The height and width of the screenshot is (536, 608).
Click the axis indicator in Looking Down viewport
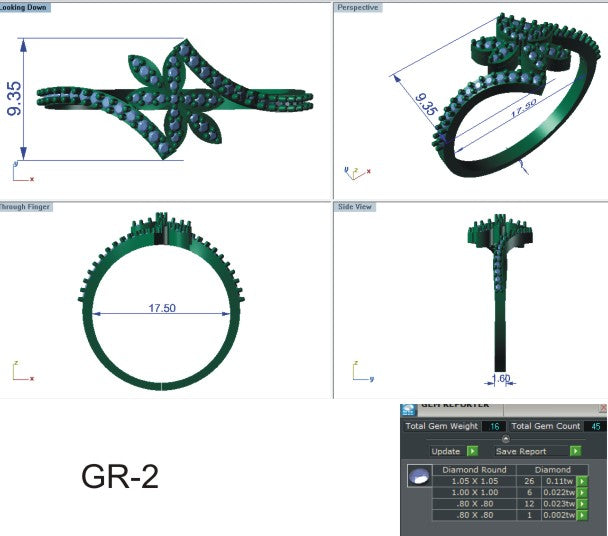23,172
